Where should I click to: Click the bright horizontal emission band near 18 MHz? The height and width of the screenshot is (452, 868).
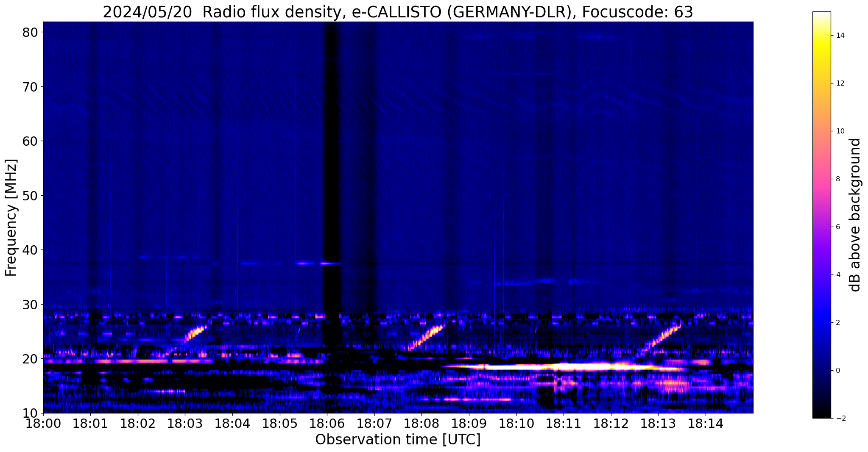point(564,367)
